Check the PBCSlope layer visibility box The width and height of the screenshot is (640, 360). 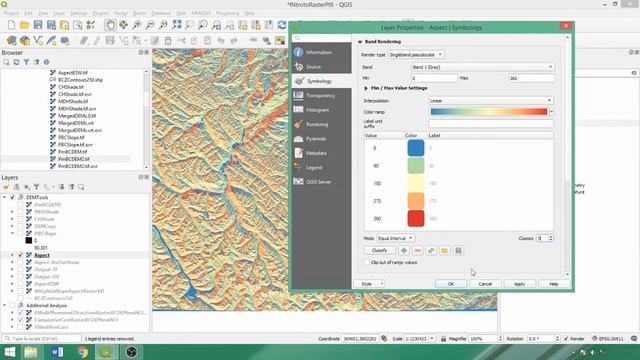click(x=20, y=233)
